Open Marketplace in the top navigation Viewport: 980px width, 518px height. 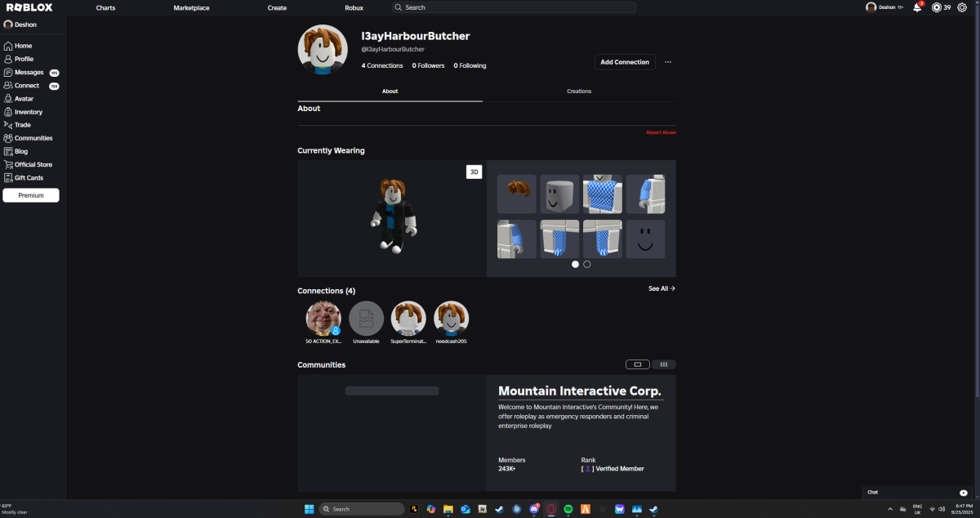coord(191,7)
